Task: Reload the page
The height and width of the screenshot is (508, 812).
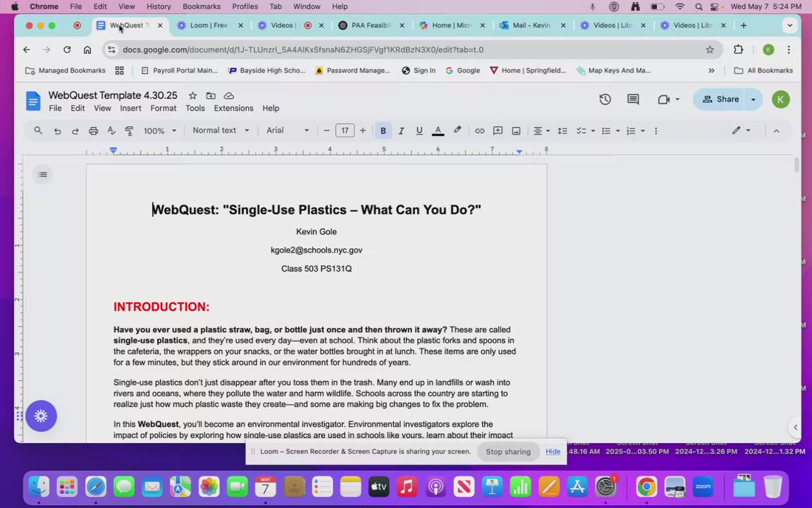Action: (x=67, y=50)
